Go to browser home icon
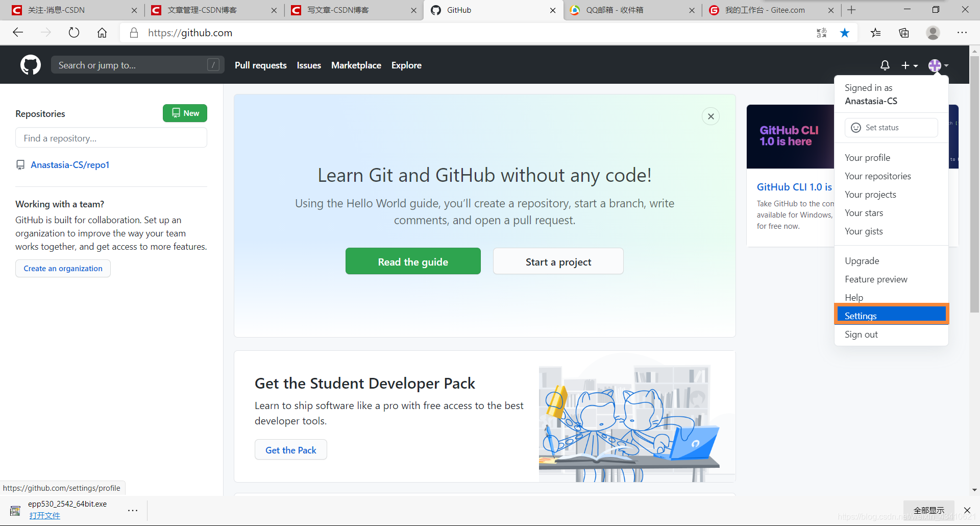This screenshot has height=526, width=980. tap(102, 33)
